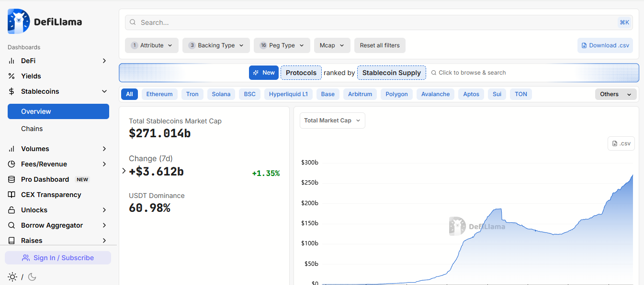Screen dimensions: 644x285
Task: Click the Stablecoins dollar icon
Action: [11, 91]
